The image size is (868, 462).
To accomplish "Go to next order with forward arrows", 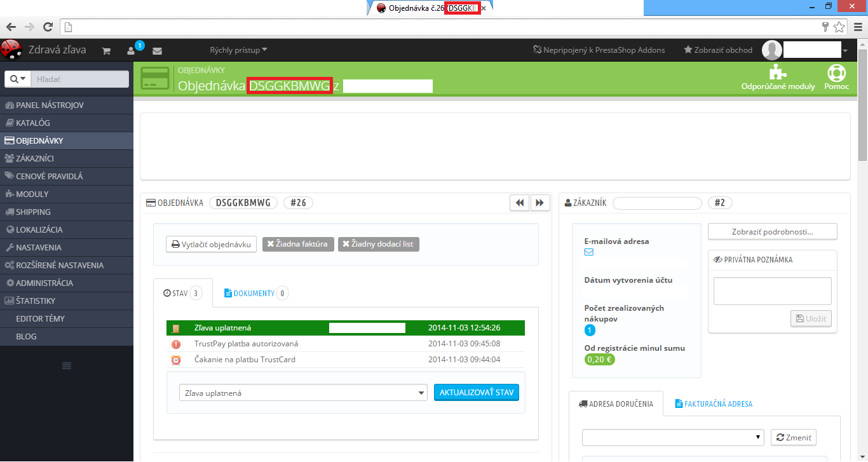I will click(540, 203).
